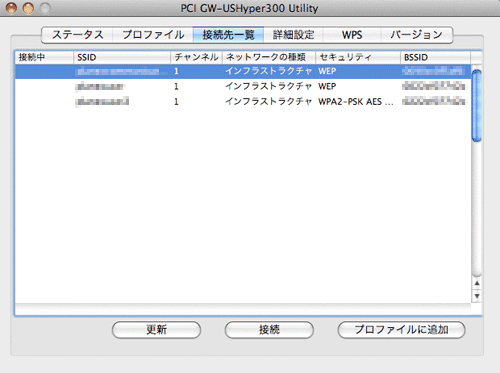Image resolution: width=500 pixels, height=373 pixels.
Task: Click the 接続中 column header
Action: 44,57
